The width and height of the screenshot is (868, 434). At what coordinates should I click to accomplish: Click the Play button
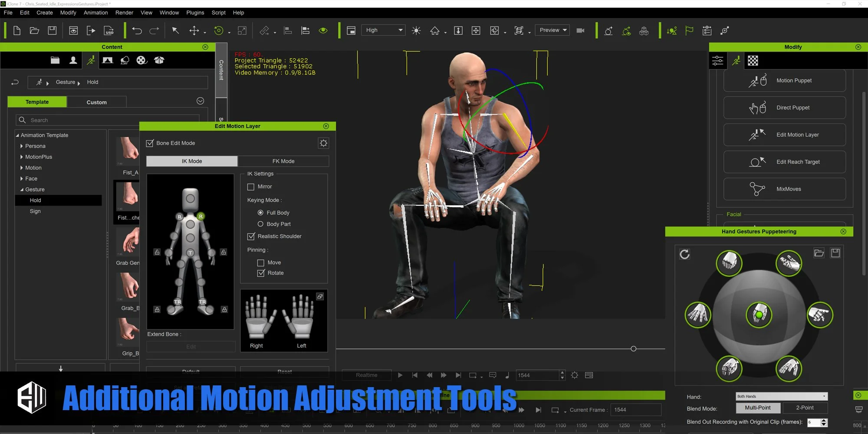click(400, 375)
